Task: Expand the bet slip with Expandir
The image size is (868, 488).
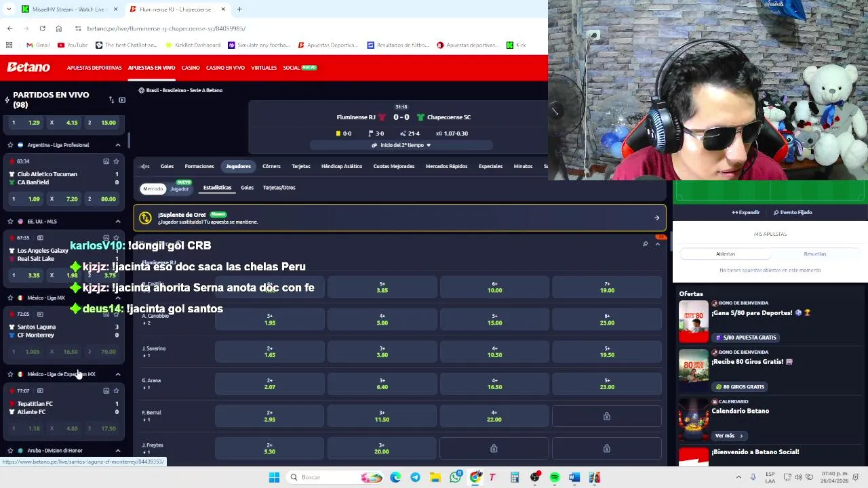Action: 746,212
